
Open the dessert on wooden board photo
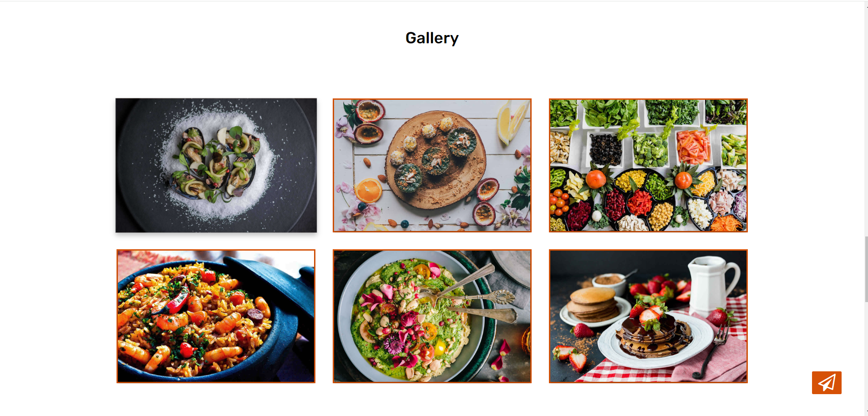(x=432, y=165)
